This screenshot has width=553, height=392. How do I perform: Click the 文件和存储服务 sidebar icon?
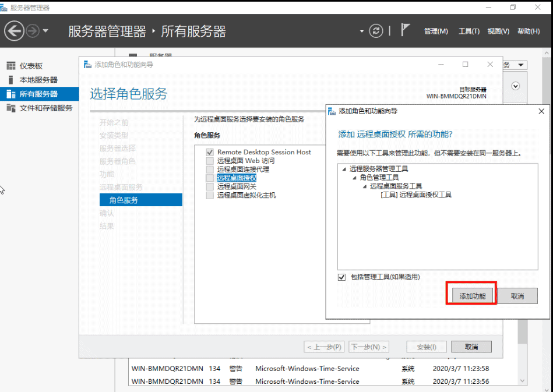coord(10,108)
